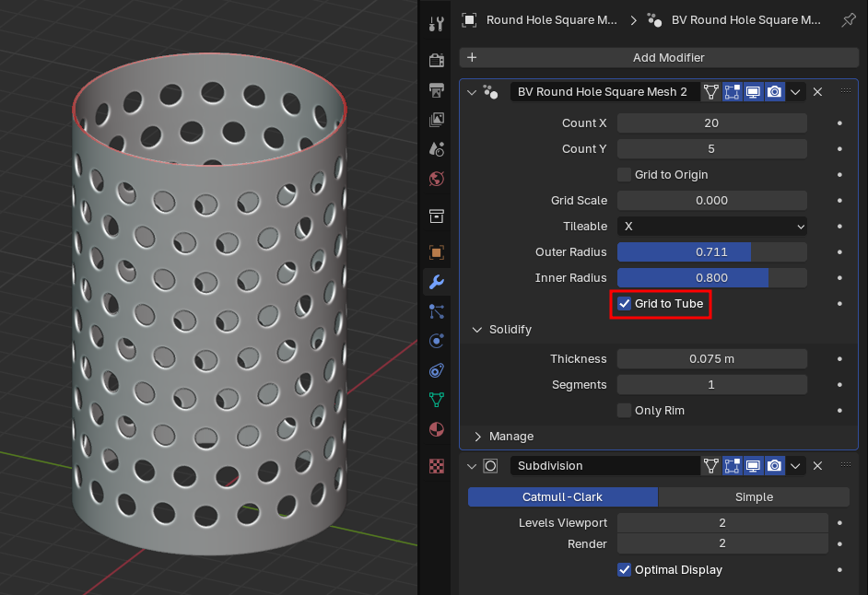Toggle viewport display for Subdivision modifier
The width and height of the screenshot is (868, 595).
pos(753,466)
